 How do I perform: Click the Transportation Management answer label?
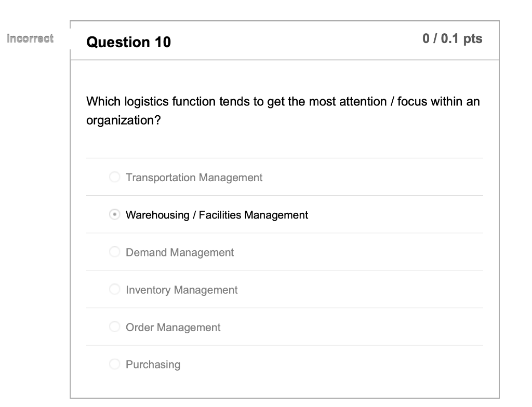[x=193, y=178]
